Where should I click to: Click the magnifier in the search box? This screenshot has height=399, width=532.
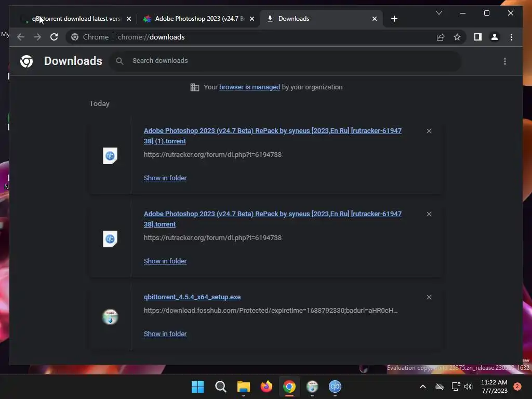click(x=119, y=61)
